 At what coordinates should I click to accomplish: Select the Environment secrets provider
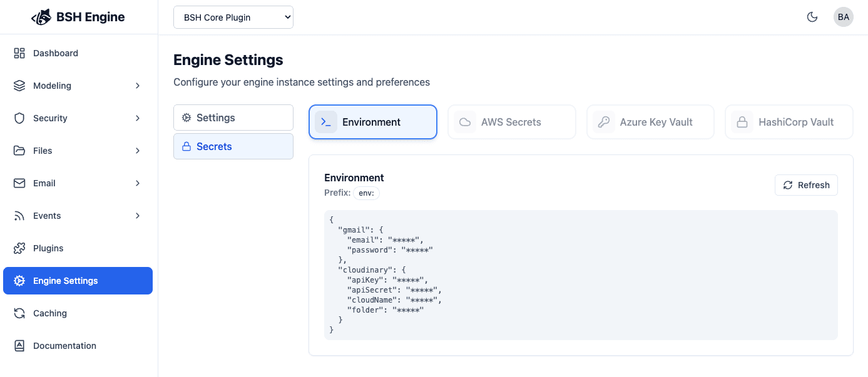click(x=372, y=122)
